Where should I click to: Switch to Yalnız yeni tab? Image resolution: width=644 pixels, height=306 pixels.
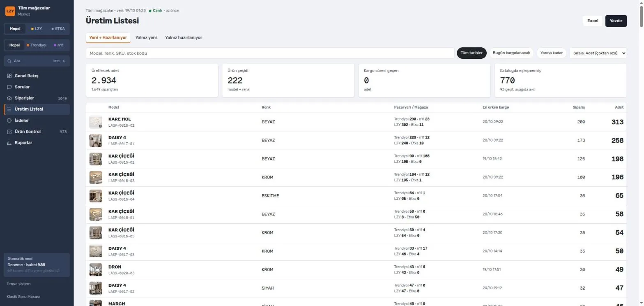point(146,37)
